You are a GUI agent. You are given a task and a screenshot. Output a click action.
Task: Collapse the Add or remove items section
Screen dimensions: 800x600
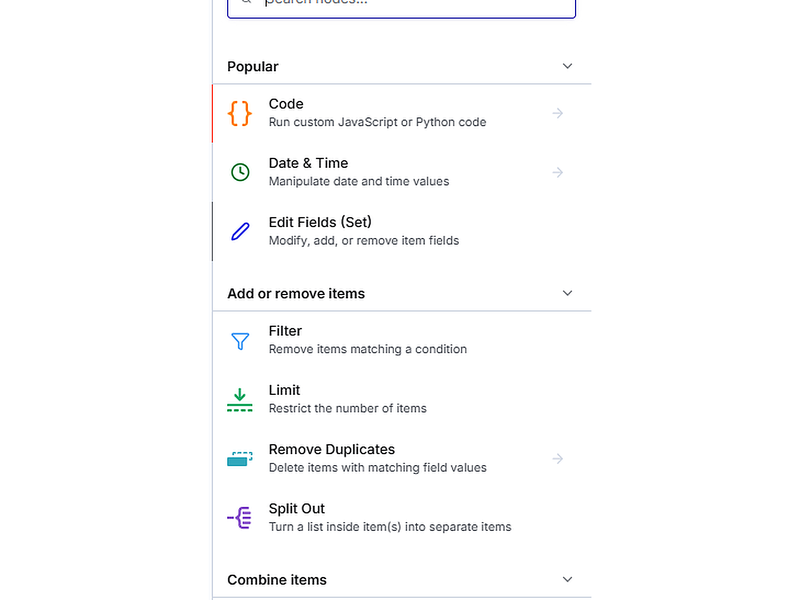pyautogui.click(x=567, y=293)
